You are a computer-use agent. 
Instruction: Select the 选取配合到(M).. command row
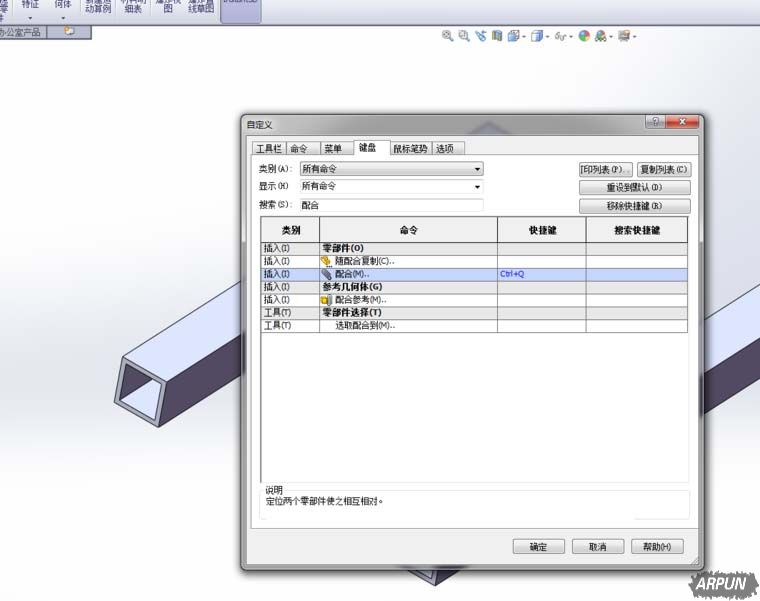click(474, 326)
